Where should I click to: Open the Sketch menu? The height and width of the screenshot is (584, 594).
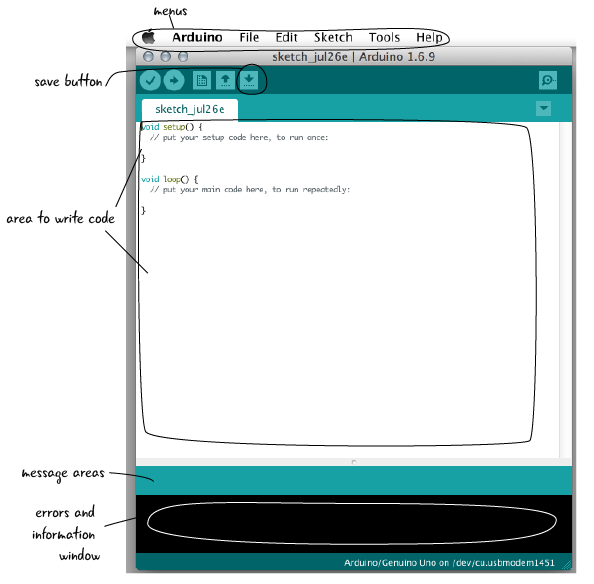(333, 37)
